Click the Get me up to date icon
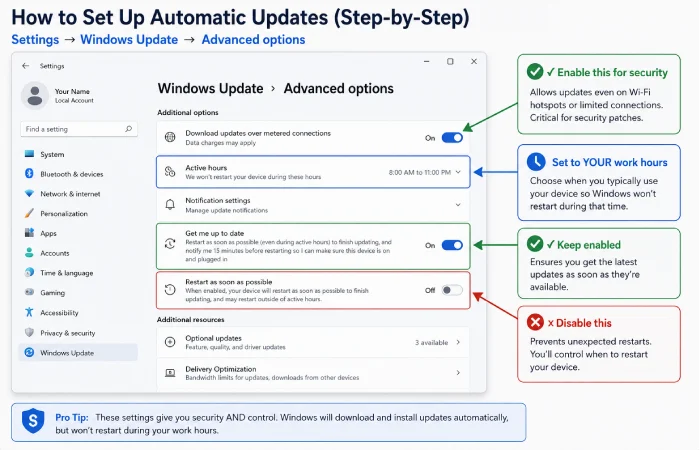 [x=170, y=244]
